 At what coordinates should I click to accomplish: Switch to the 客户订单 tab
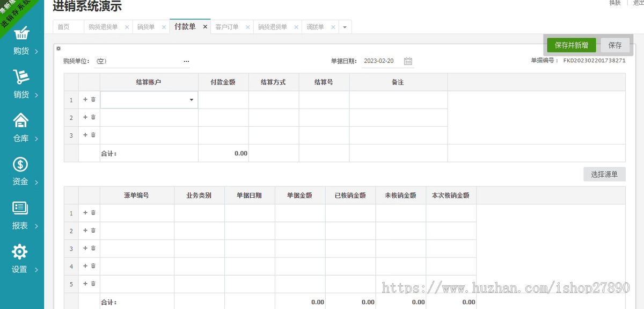coord(227,27)
